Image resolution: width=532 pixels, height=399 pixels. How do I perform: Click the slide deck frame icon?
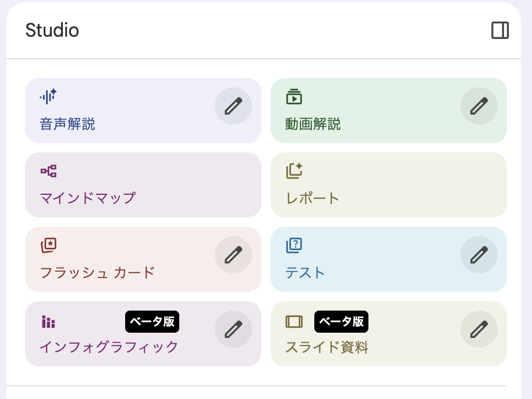294,322
